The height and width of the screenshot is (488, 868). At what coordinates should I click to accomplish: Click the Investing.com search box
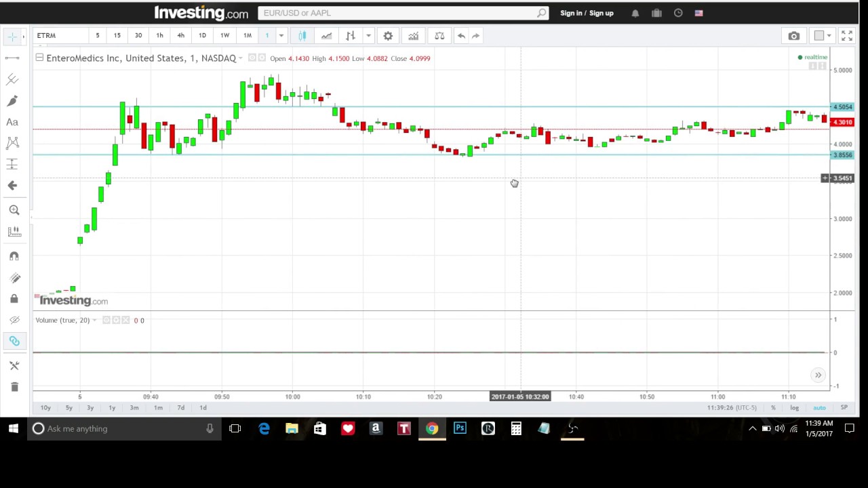pyautogui.click(x=403, y=13)
